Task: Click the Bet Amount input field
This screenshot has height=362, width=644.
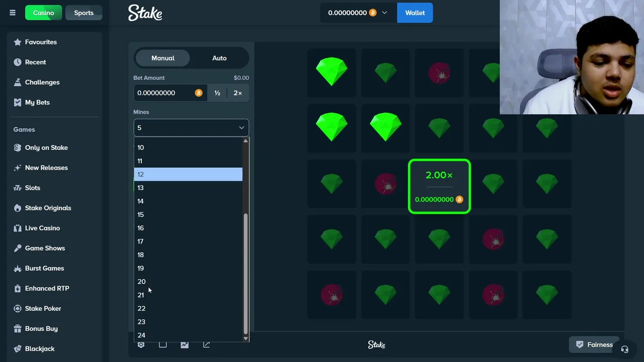Action: coord(170,93)
